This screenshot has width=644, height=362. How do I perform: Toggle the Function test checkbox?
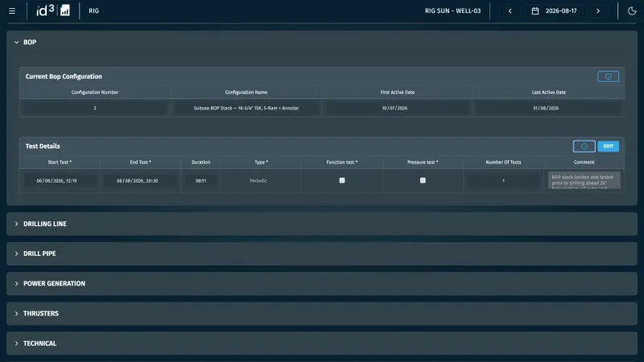click(x=342, y=180)
